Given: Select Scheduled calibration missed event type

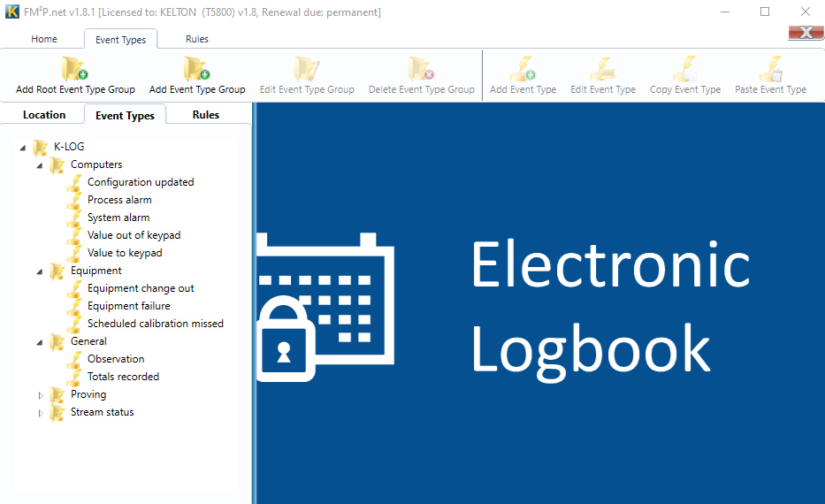Looking at the screenshot, I should [156, 324].
